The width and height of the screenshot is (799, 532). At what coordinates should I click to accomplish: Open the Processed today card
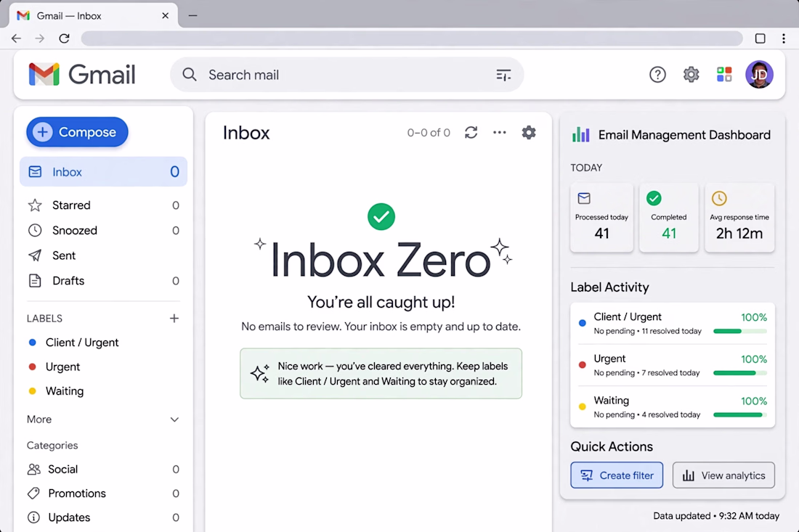click(x=602, y=218)
